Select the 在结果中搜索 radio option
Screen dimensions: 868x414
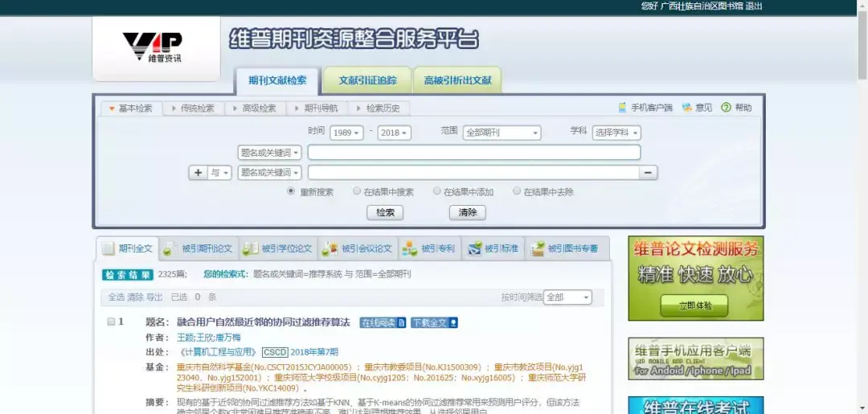(357, 191)
